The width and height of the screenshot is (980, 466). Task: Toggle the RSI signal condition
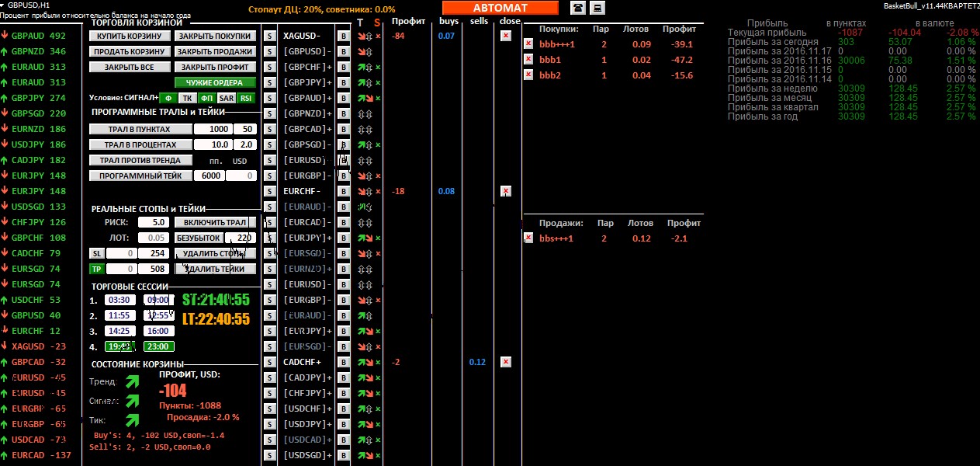(x=246, y=98)
